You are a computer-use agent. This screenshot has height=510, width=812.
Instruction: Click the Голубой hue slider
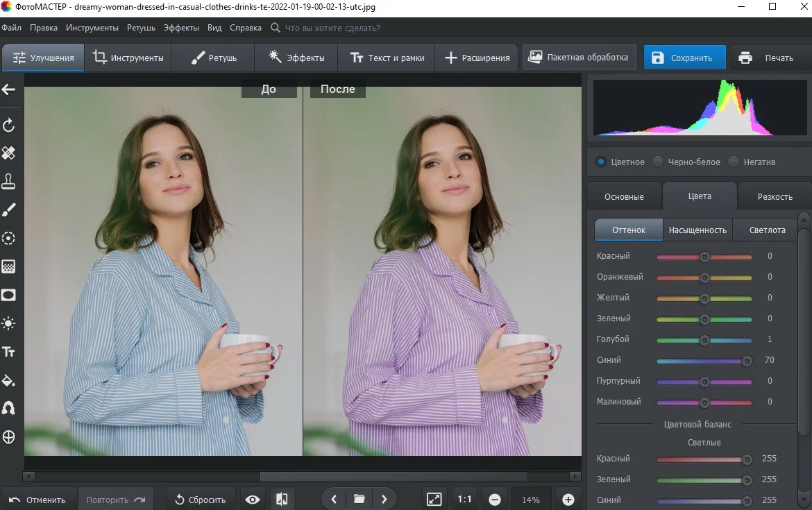coord(704,340)
